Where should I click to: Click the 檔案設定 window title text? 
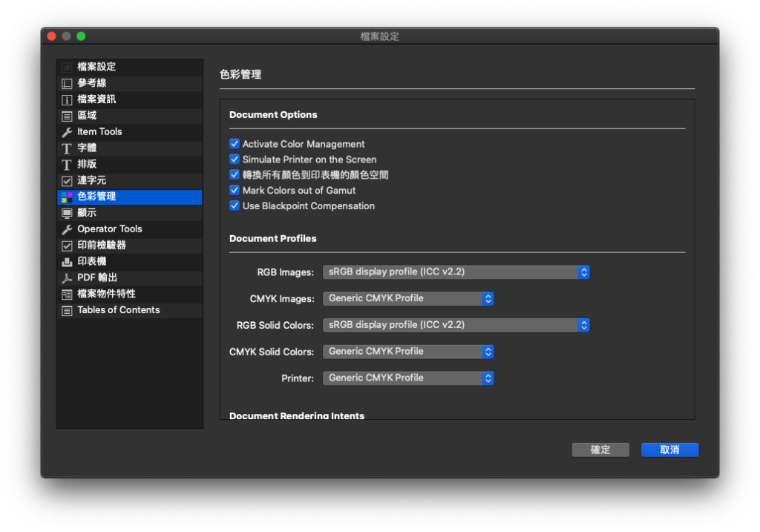379,36
